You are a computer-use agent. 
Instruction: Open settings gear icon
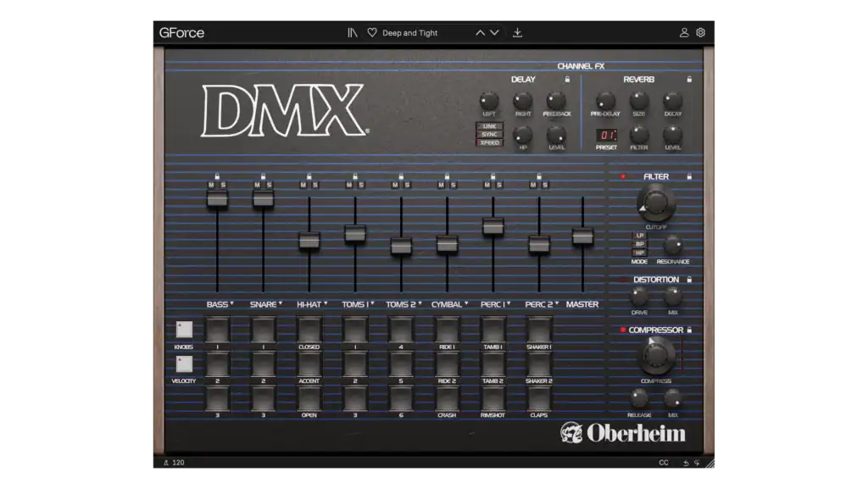click(x=701, y=33)
